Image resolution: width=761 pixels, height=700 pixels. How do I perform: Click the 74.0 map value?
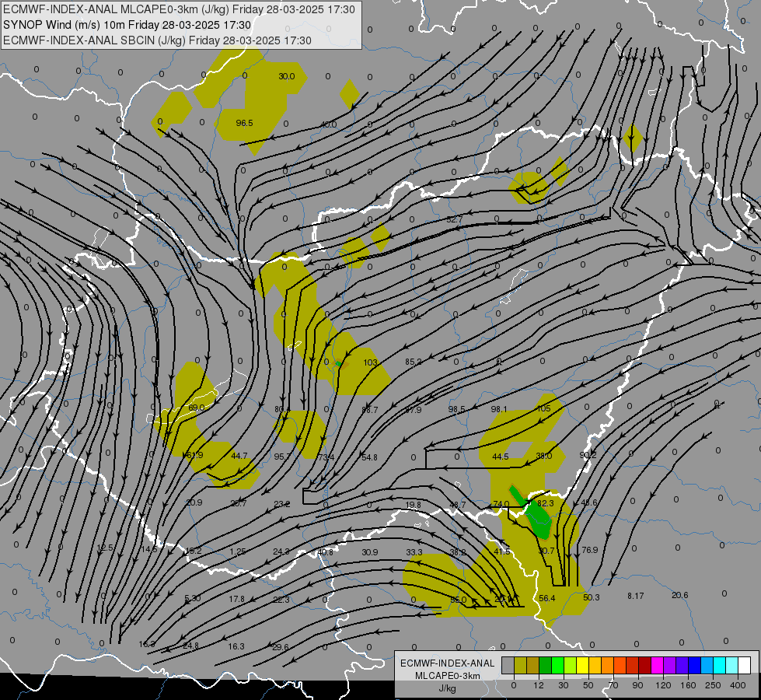point(501,504)
